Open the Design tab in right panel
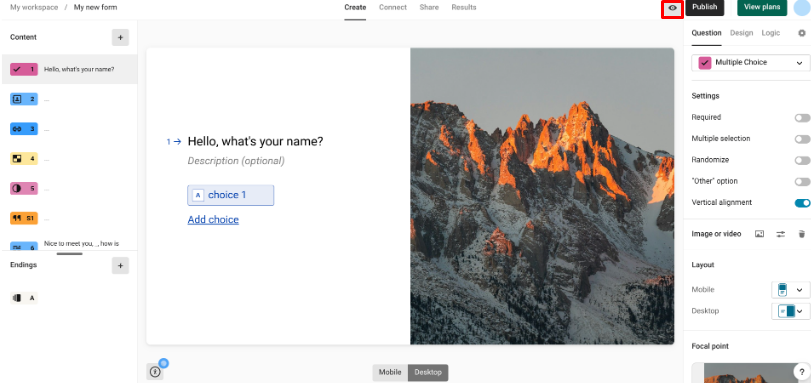The height and width of the screenshot is (383, 811). [x=741, y=33]
